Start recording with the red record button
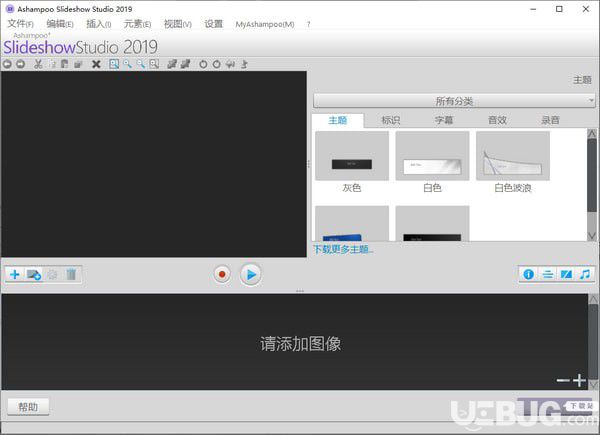 (222, 274)
